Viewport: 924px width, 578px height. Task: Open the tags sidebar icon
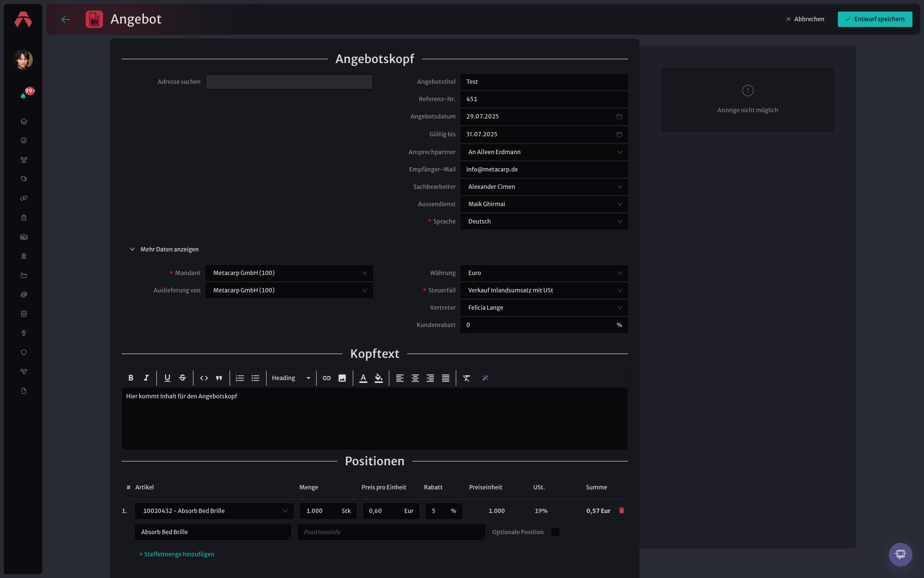pyautogui.click(x=24, y=179)
